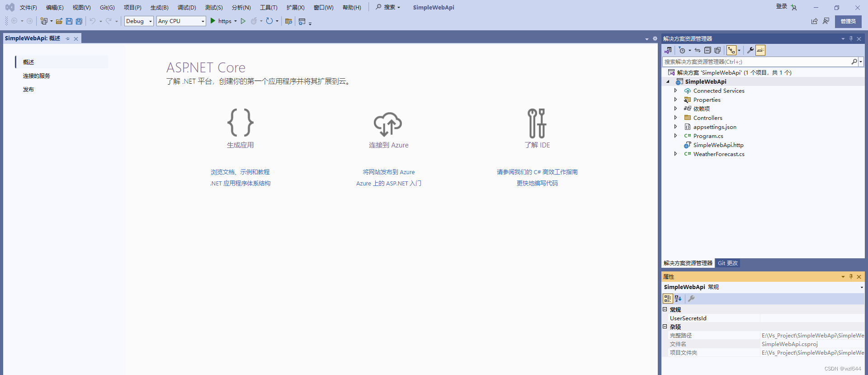Click the Find in Files folder icon

288,21
